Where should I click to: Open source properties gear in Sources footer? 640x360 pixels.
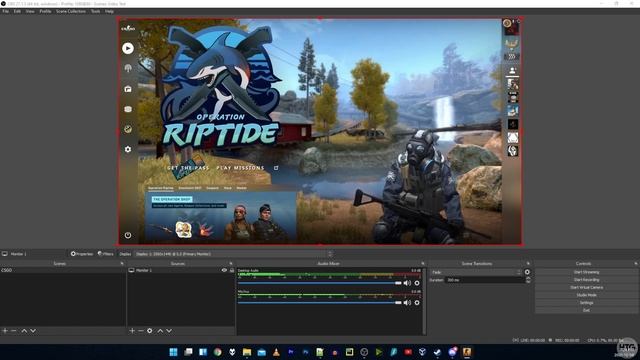149,331
